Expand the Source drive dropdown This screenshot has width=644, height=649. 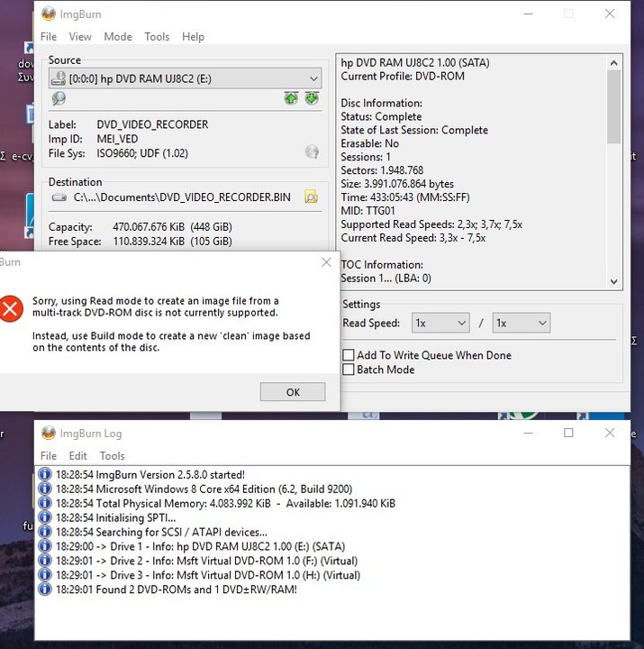tap(186, 78)
